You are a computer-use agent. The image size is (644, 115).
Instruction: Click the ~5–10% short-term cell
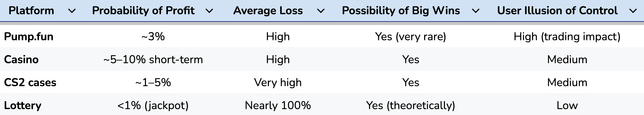[153, 60]
